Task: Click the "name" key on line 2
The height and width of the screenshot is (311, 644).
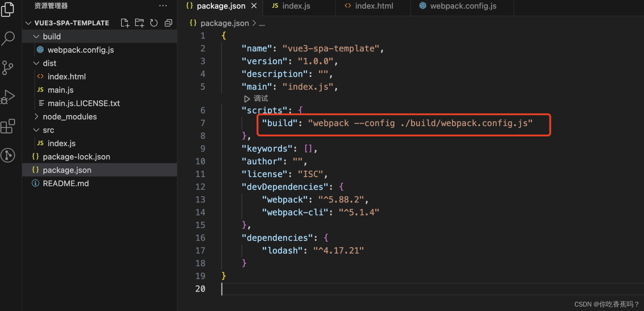Action: pos(257,48)
